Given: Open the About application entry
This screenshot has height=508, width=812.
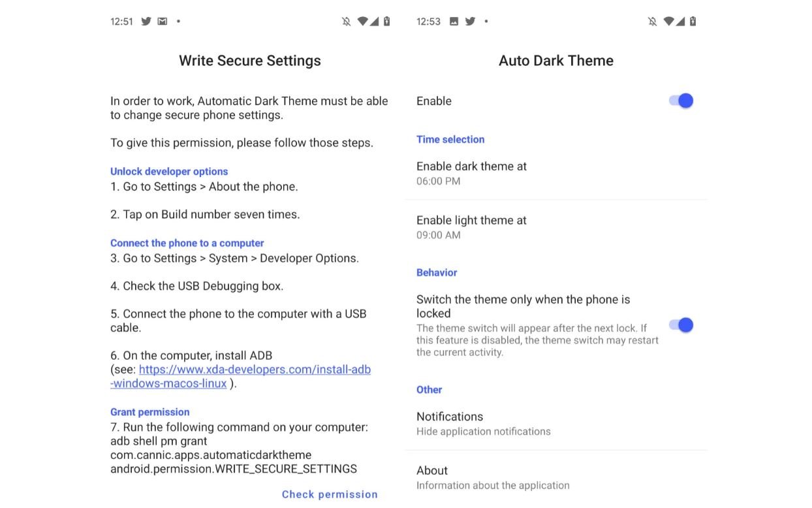Looking at the screenshot, I should [x=493, y=477].
